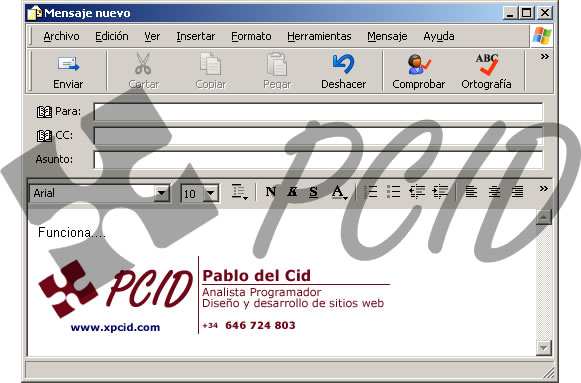Viewport: 581px width, 383px height.
Task: Open the Insertar menu
Action: [196, 36]
